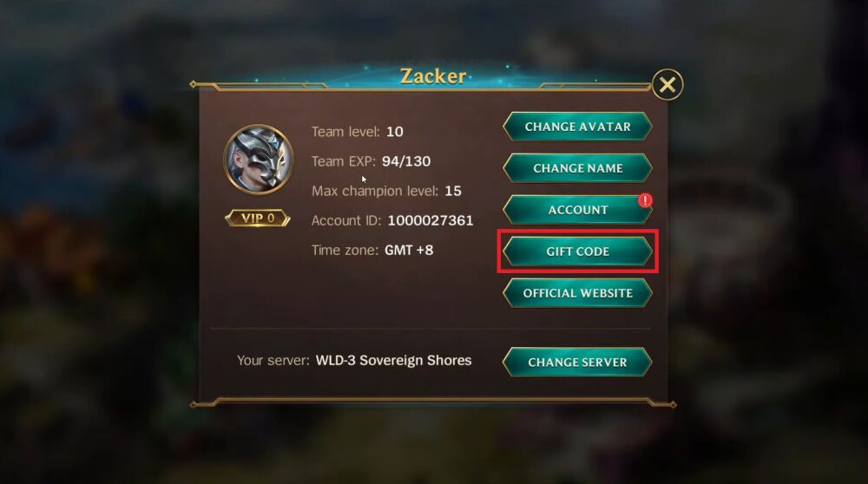The image size is (868, 484).
Task: Select the WLD-3 Sovereign Shores server name
Action: tap(393, 361)
